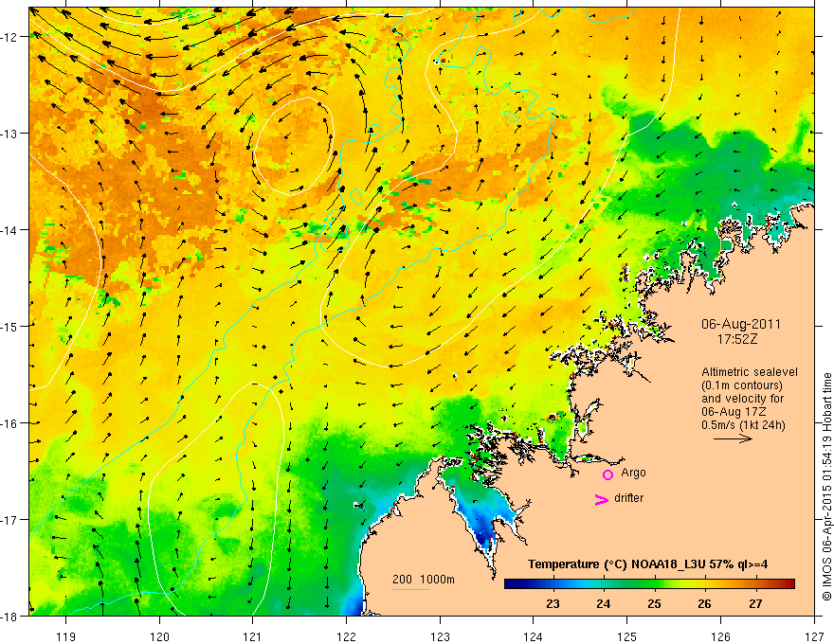Click the (0.1m contours) caption text
Screen dimensions: 834x644
pyautogui.click(x=742, y=385)
